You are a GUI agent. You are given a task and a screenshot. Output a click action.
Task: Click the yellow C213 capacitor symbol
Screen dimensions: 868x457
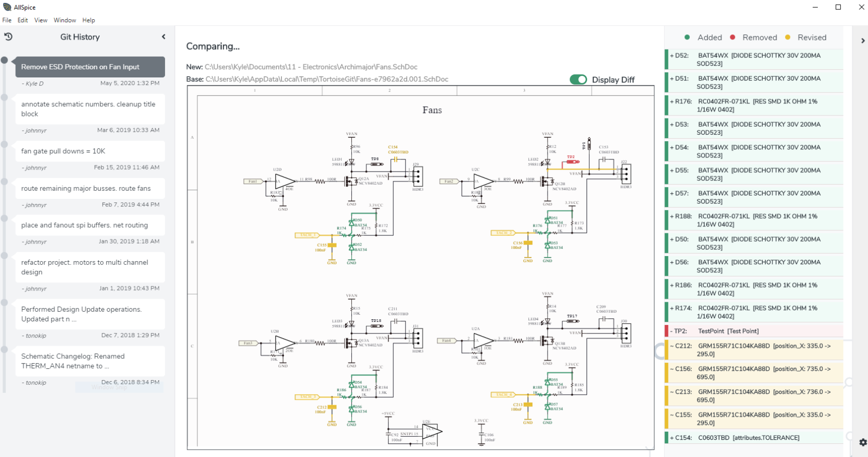click(x=528, y=405)
